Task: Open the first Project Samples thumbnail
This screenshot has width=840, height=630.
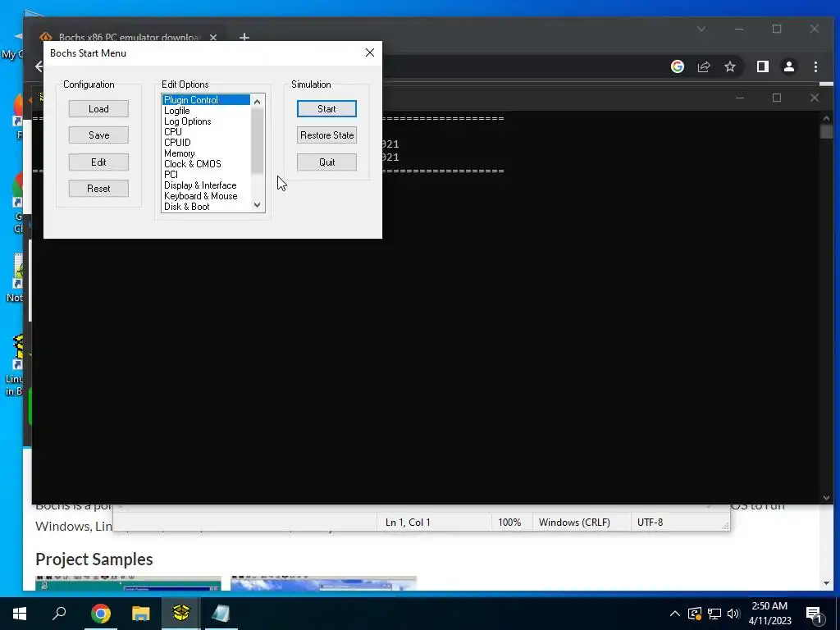Action: 128,583
